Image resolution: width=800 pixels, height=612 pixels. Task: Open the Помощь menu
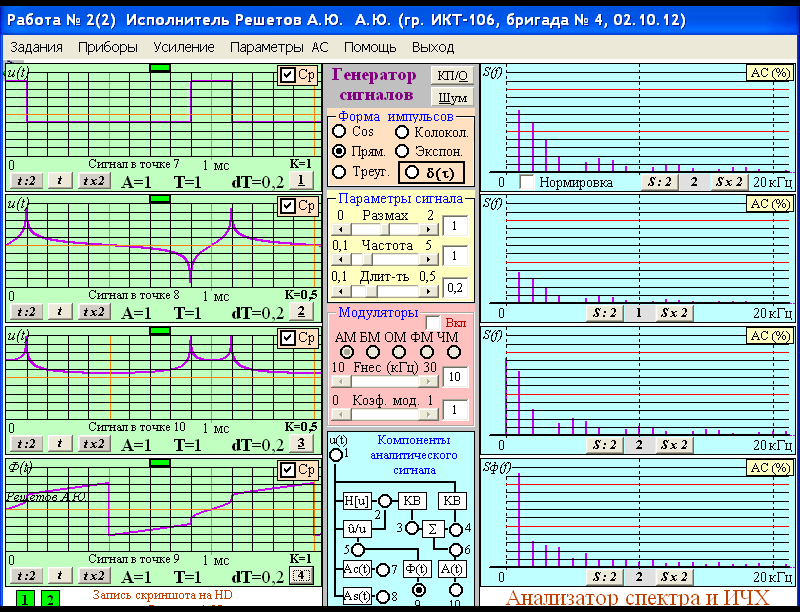pos(370,47)
